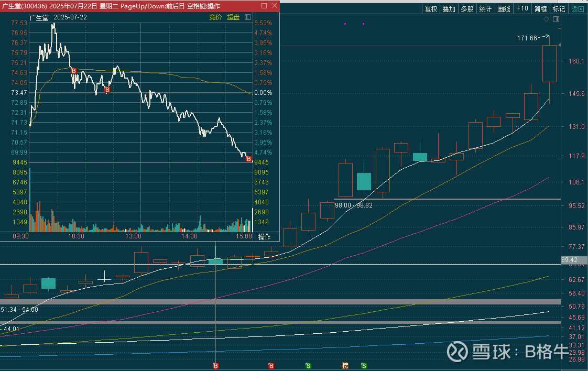This screenshot has height=371, width=588.
Task: Click the last B marker at intraday close
Action: tap(248, 159)
